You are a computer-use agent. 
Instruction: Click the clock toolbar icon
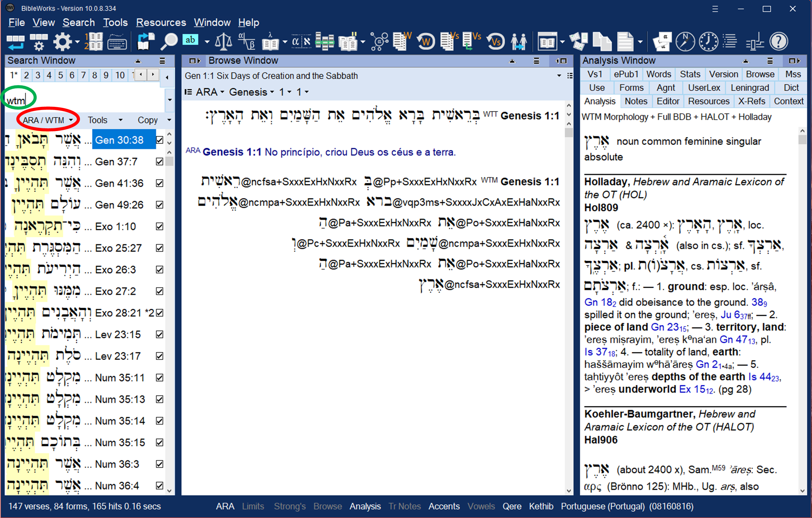[x=708, y=41]
